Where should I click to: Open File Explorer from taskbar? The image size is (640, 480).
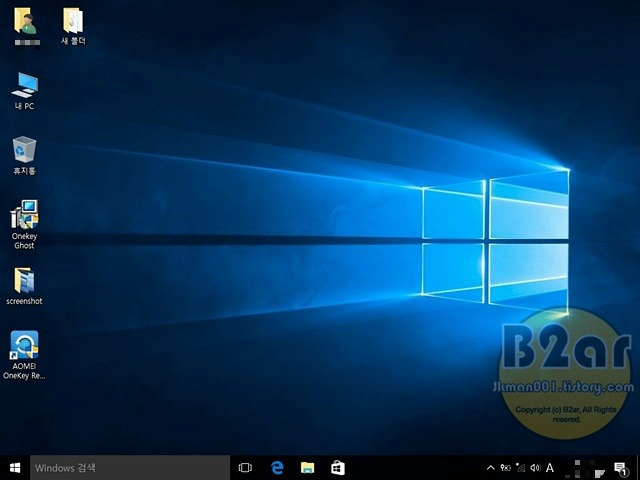(307, 468)
